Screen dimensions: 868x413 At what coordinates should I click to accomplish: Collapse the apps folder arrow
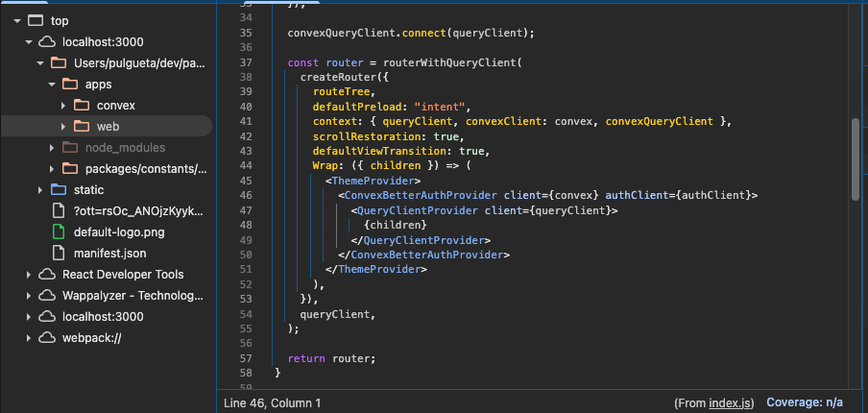pos(52,85)
